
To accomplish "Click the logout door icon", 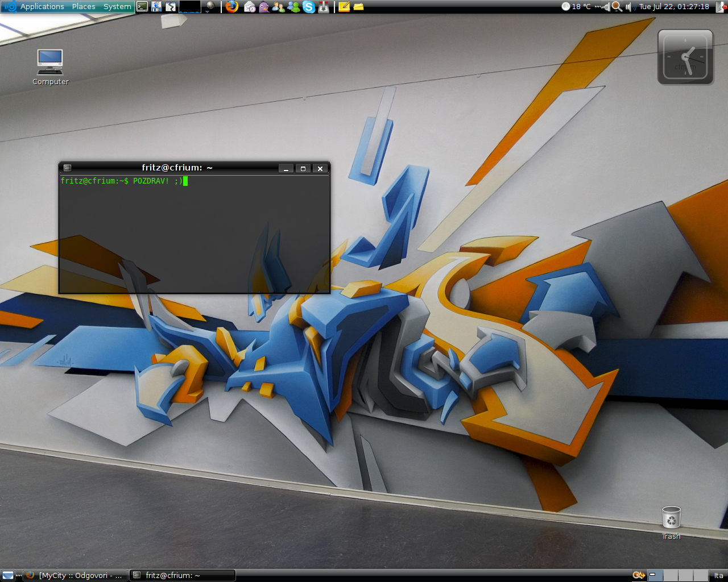I will point(722,7).
